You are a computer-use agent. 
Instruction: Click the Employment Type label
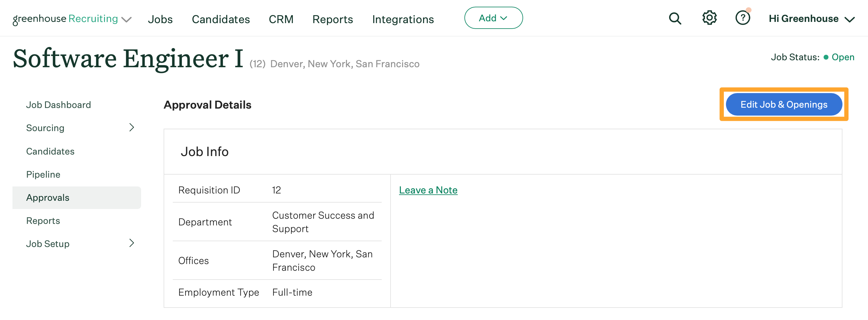coord(219,292)
